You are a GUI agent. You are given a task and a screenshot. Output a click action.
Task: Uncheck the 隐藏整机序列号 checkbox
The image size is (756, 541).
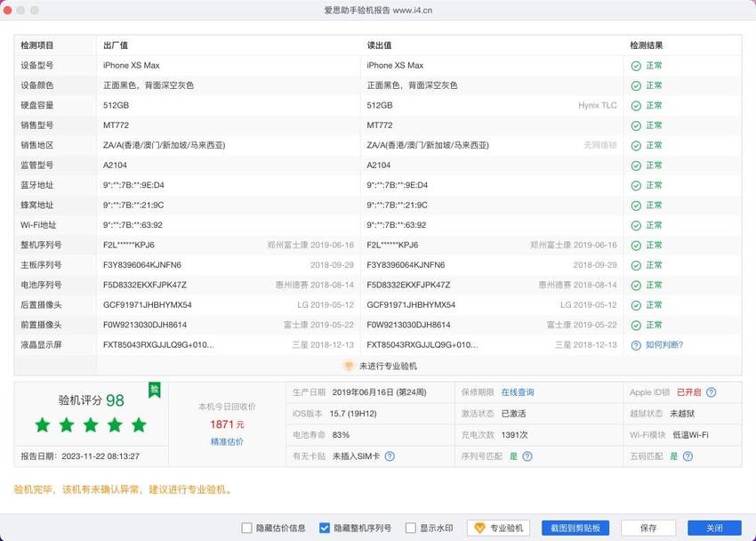(x=325, y=528)
